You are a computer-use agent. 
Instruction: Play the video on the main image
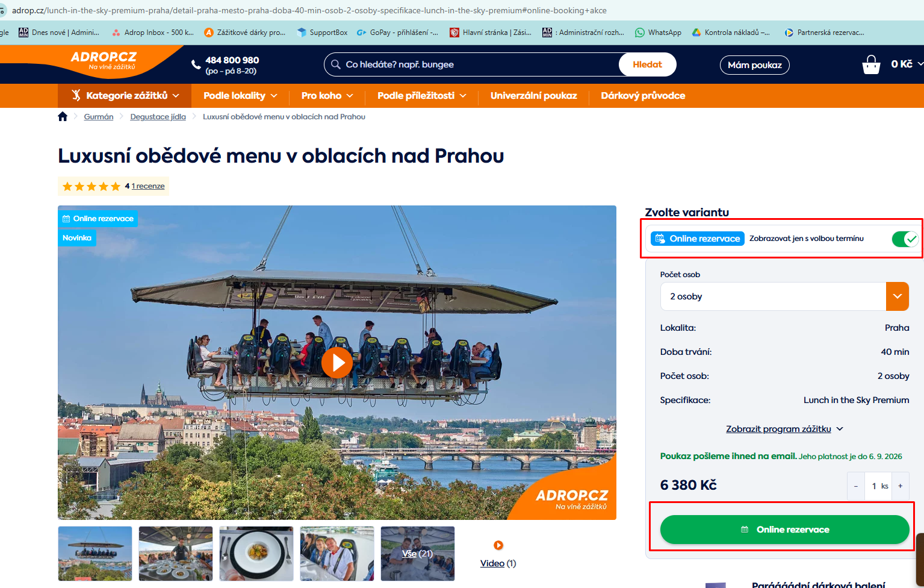(337, 363)
